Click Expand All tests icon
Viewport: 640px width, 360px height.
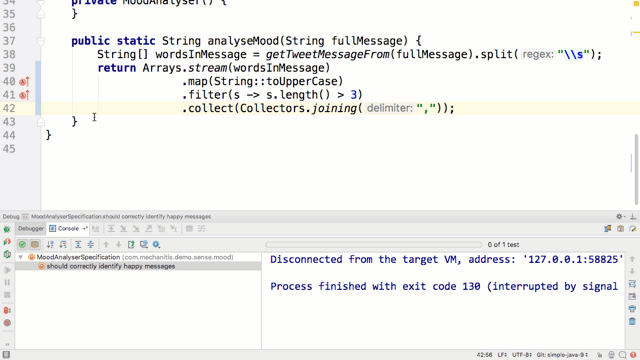pyautogui.click(x=78, y=244)
